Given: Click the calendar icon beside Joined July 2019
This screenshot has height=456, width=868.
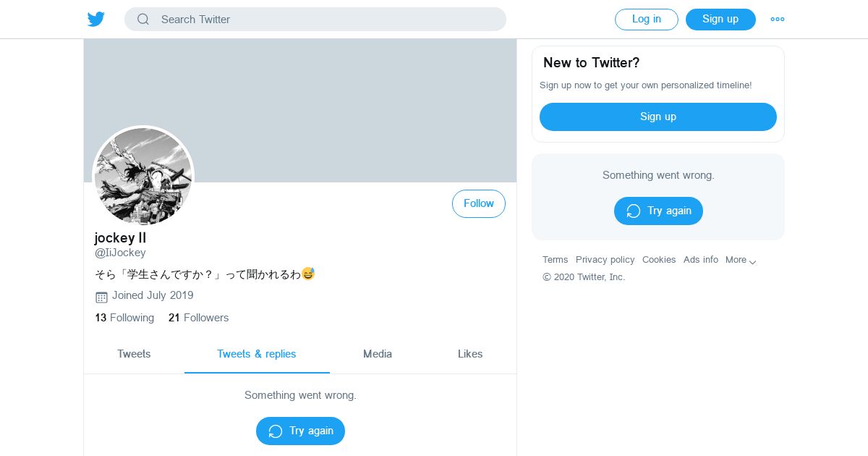Looking at the screenshot, I should pyautogui.click(x=101, y=297).
